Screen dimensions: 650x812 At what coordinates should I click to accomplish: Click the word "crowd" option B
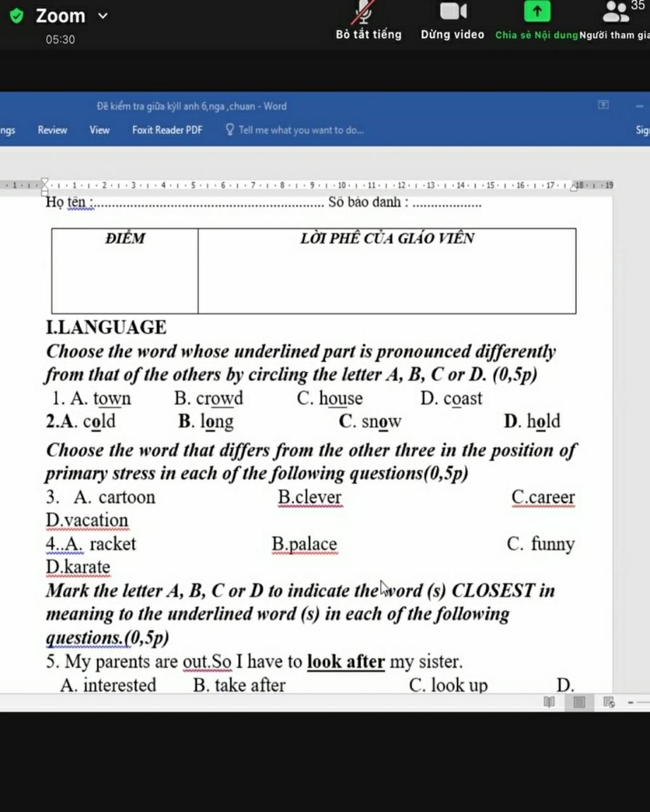(x=220, y=398)
